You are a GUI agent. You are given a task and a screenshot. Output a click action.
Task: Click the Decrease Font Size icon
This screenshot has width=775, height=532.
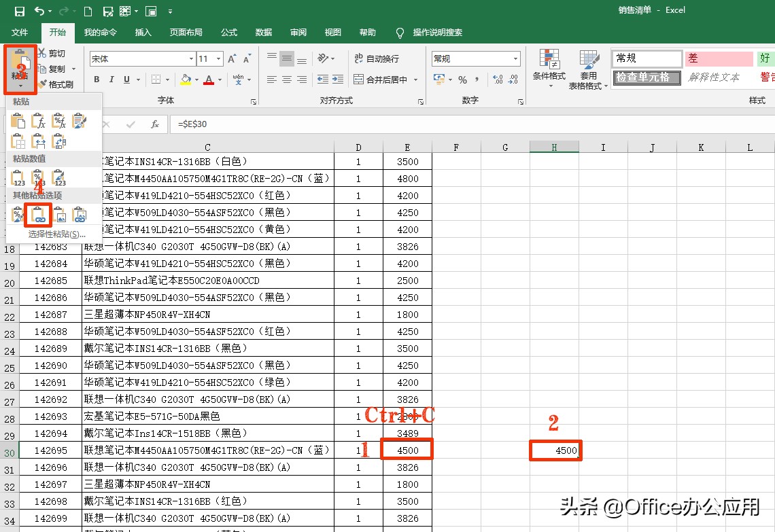tap(247, 59)
